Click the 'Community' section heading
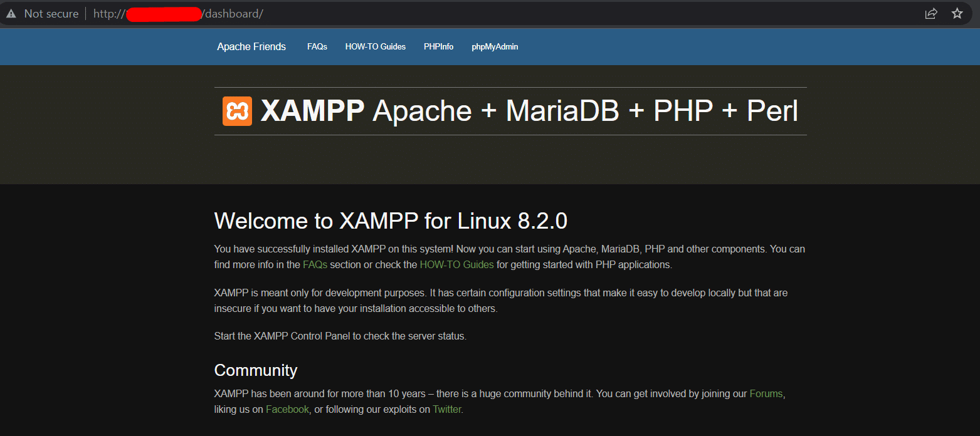980x436 pixels. pos(256,370)
